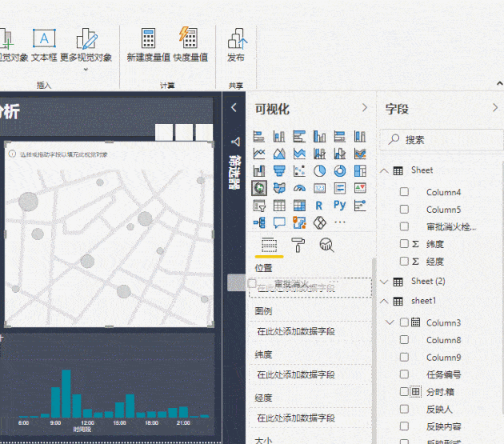Check the Column9 field checkbox
The width and height of the screenshot is (504, 444).
tap(404, 357)
